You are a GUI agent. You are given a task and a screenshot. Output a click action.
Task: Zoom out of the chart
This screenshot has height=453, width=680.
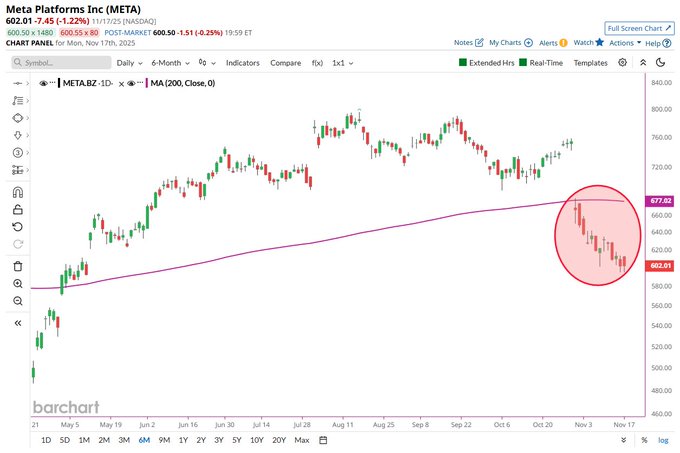18,301
